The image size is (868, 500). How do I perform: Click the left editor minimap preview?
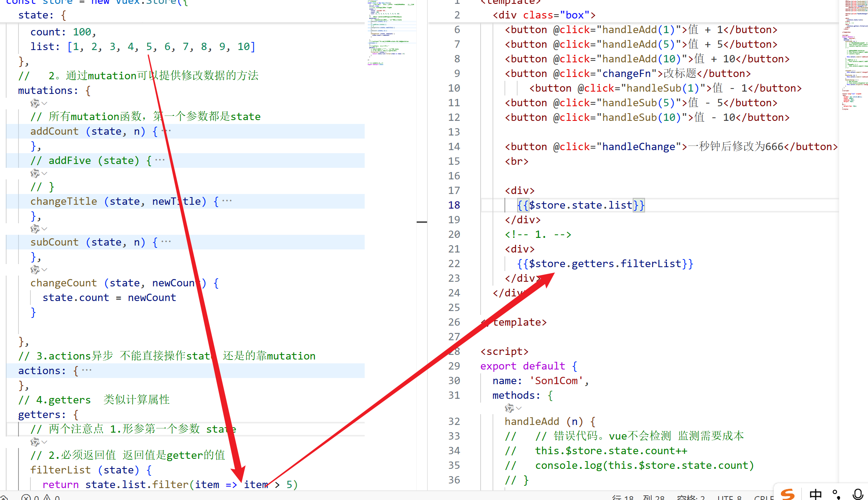[x=391, y=33]
